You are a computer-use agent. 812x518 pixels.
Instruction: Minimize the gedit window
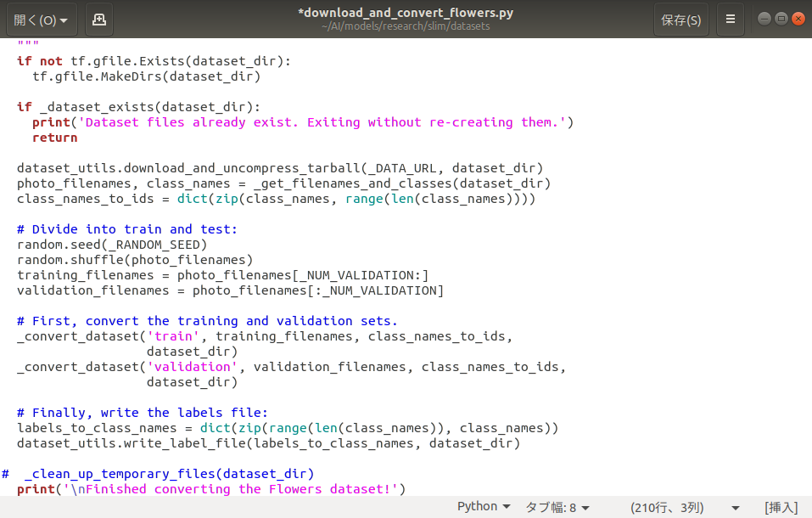(764, 20)
